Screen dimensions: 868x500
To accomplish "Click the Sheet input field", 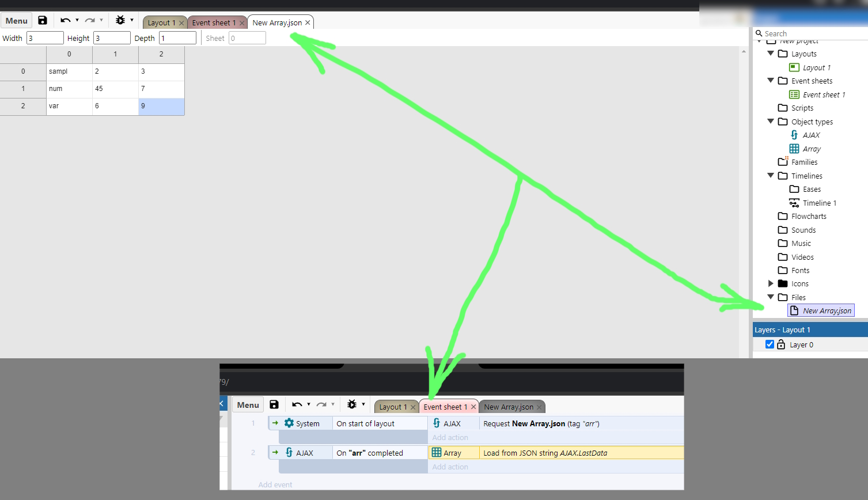I will point(247,38).
